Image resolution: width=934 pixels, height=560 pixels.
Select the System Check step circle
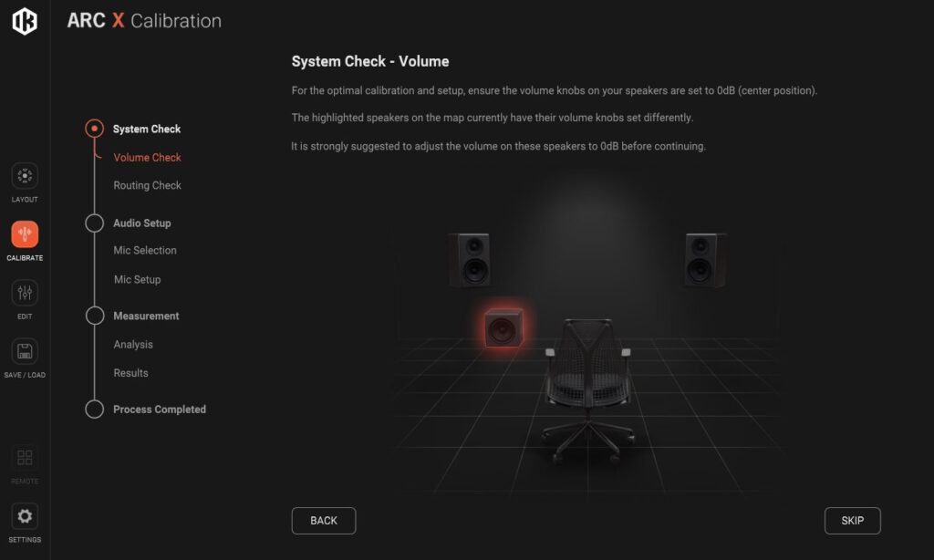tap(94, 128)
